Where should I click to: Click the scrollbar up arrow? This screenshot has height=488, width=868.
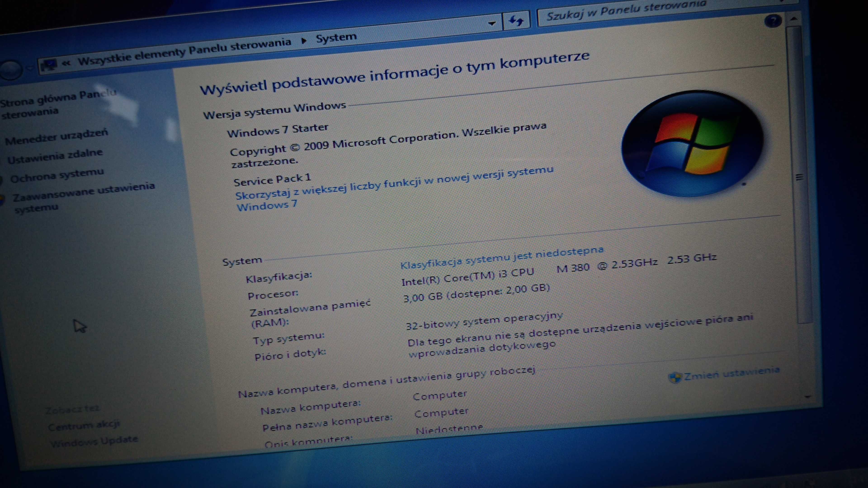click(794, 19)
